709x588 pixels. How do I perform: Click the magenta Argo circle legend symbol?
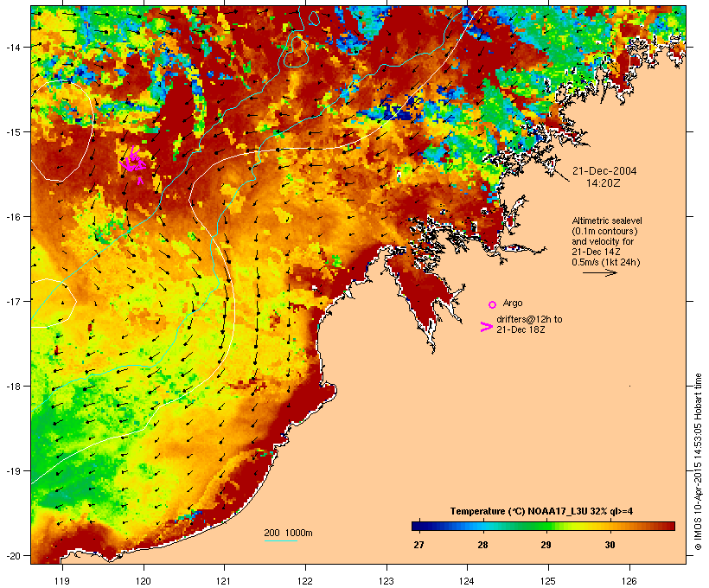[493, 304]
